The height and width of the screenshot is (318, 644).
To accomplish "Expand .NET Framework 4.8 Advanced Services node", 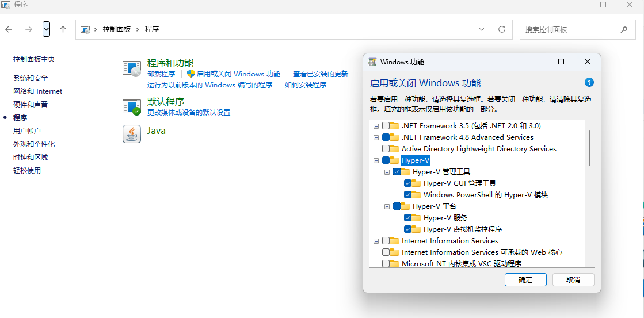I will [376, 137].
